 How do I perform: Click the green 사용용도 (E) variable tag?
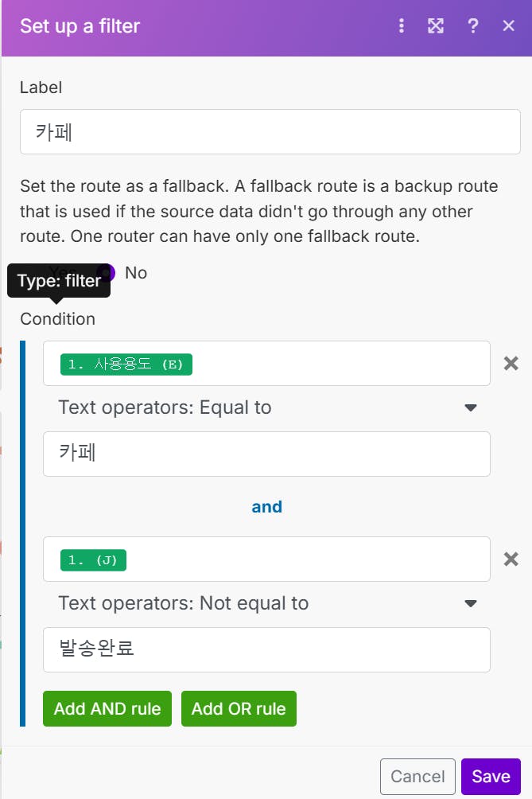[x=126, y=364]
